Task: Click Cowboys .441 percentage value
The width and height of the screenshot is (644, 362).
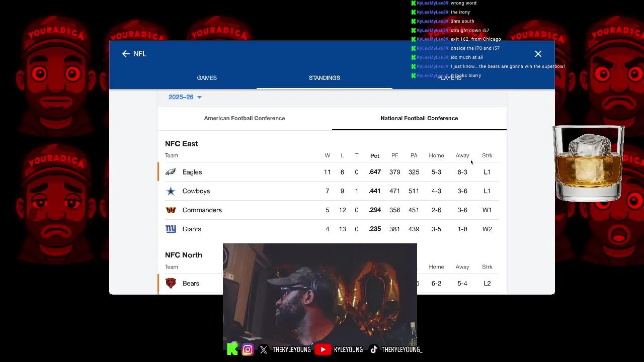Action: tap(375, 191)
